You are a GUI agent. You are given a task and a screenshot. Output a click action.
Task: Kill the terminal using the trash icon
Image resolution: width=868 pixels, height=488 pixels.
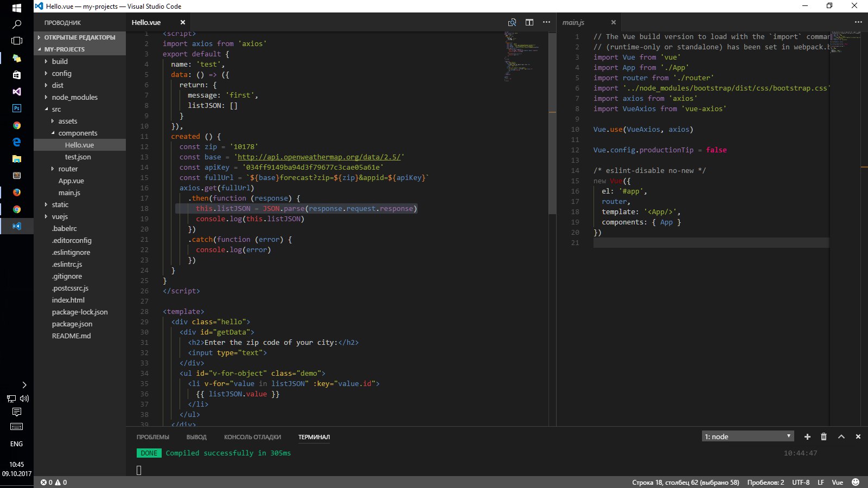[824, 436]
